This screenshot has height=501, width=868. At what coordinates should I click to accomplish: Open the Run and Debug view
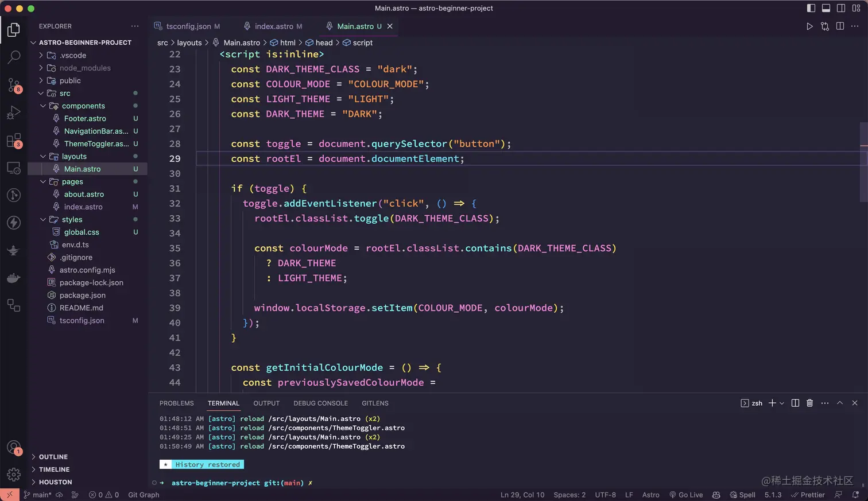(14, 112)
